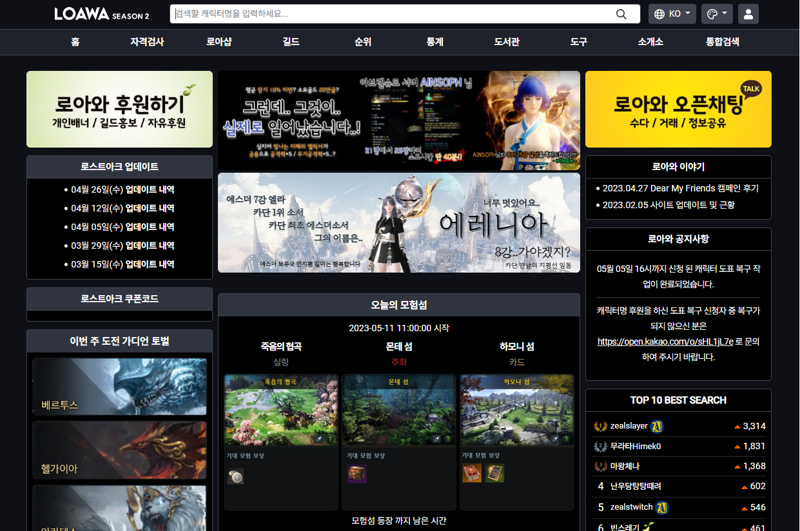Viewport: 800px width, 531px height.
Task: Click the 하모니 섬 island name
Action: coord(517,346)
